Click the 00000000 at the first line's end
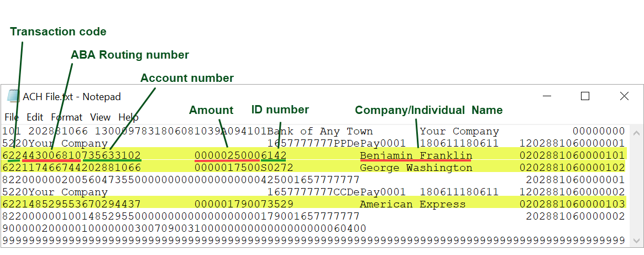This screenshot has height=255, width=644. [599, 132]
